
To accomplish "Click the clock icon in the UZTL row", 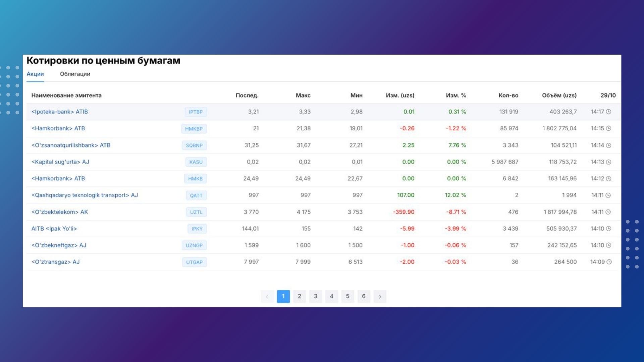I will pyautogui.click(x=608, y=212).
